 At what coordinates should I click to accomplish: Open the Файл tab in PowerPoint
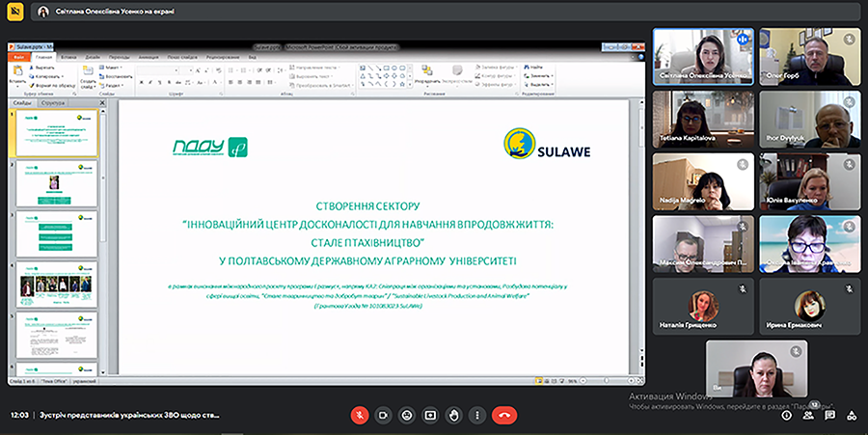[19, 57]
